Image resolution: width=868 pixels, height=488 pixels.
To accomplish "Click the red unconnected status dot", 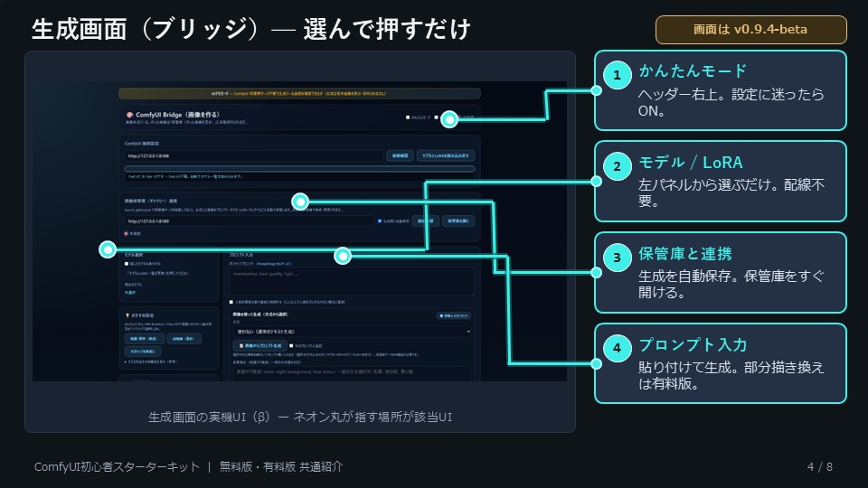I will pyautogui.click(x=127, y=233).
